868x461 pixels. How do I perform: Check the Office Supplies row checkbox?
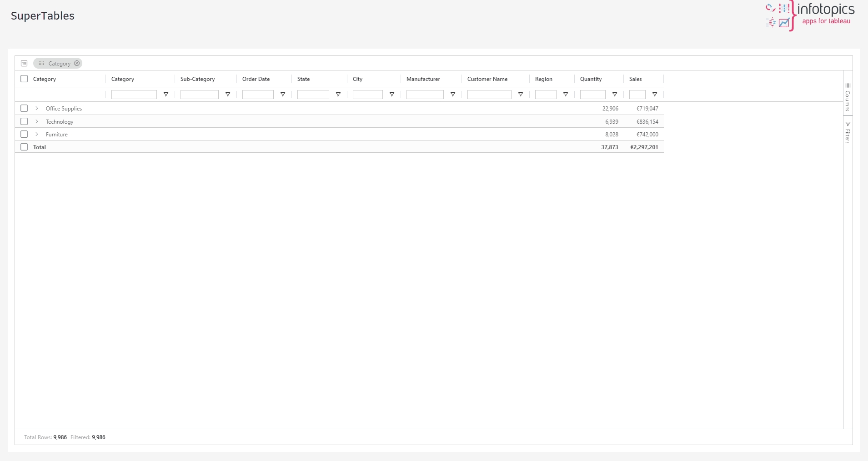point(24,108)
